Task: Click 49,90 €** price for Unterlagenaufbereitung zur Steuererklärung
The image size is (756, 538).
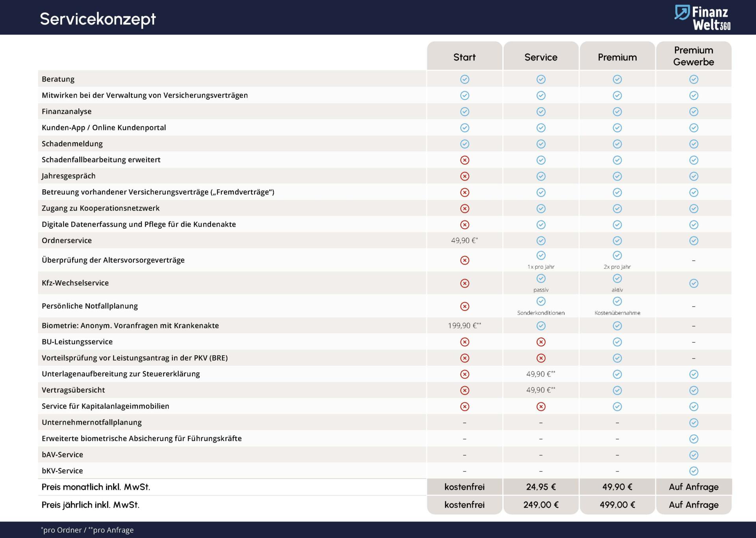Action: coord(541,374)
